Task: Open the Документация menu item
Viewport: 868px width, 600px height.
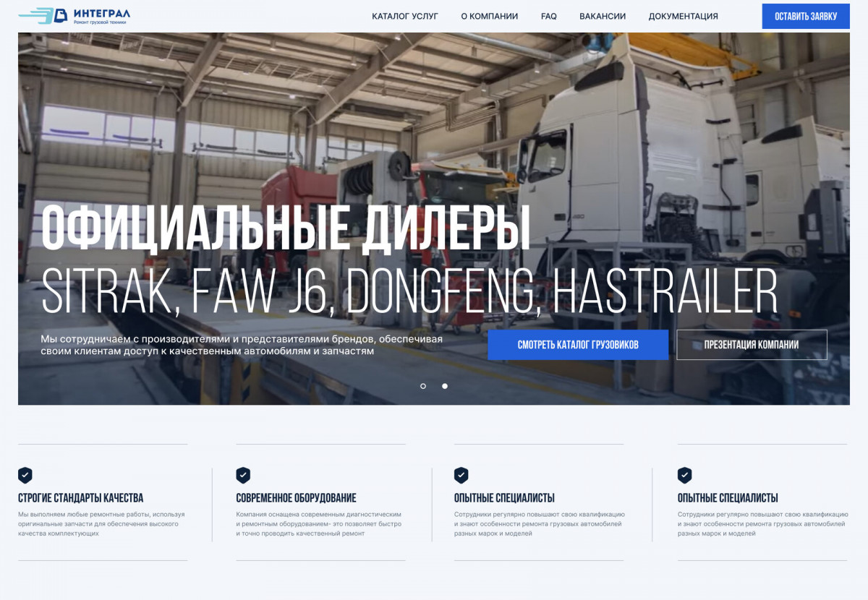Action: point(684,16)
